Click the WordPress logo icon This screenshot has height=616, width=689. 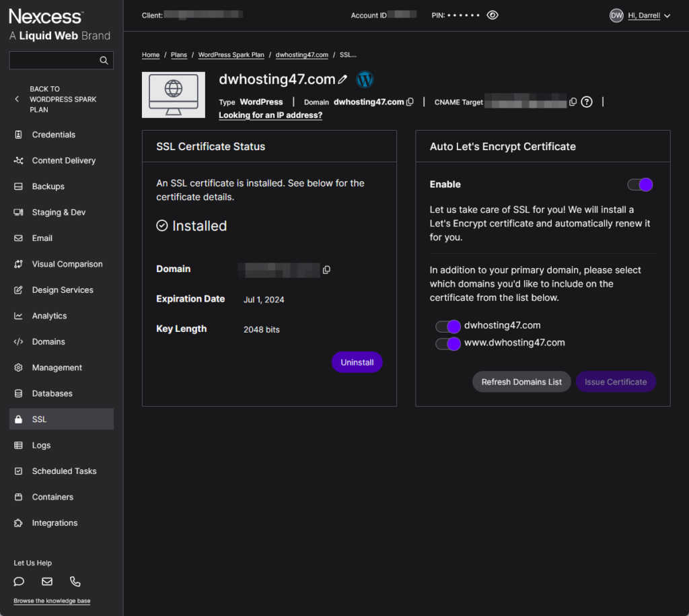coord(365,79)
